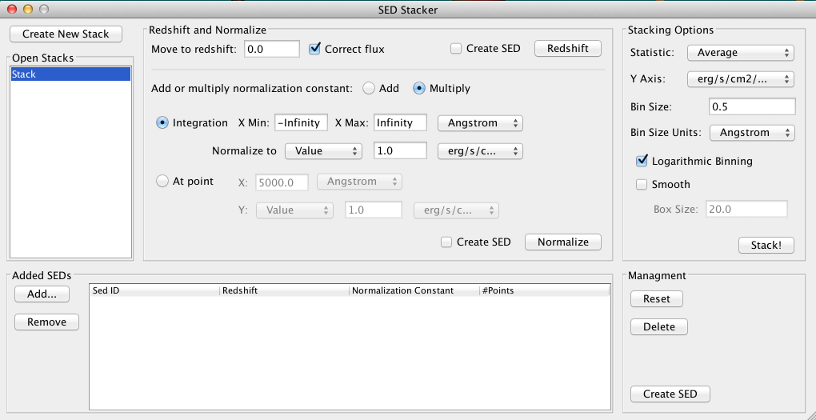Screen dimensions: 816x420
Task: Click the Redshift button
Action: tap(568, 48)
